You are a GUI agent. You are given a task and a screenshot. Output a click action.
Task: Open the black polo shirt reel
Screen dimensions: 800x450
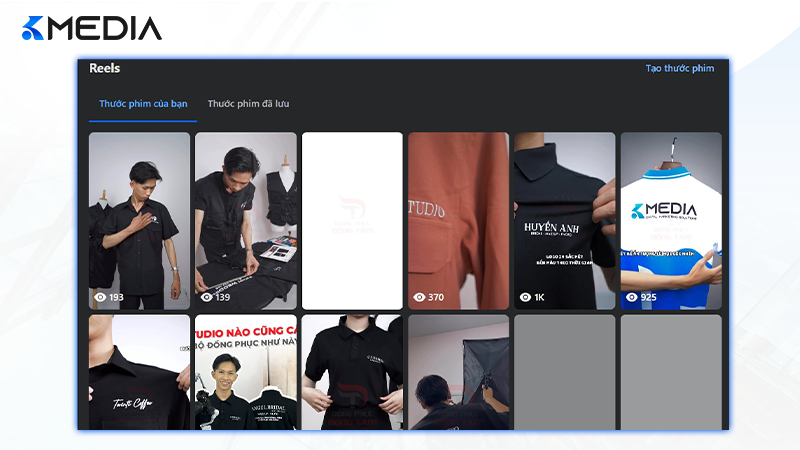[x=352, y=372]
